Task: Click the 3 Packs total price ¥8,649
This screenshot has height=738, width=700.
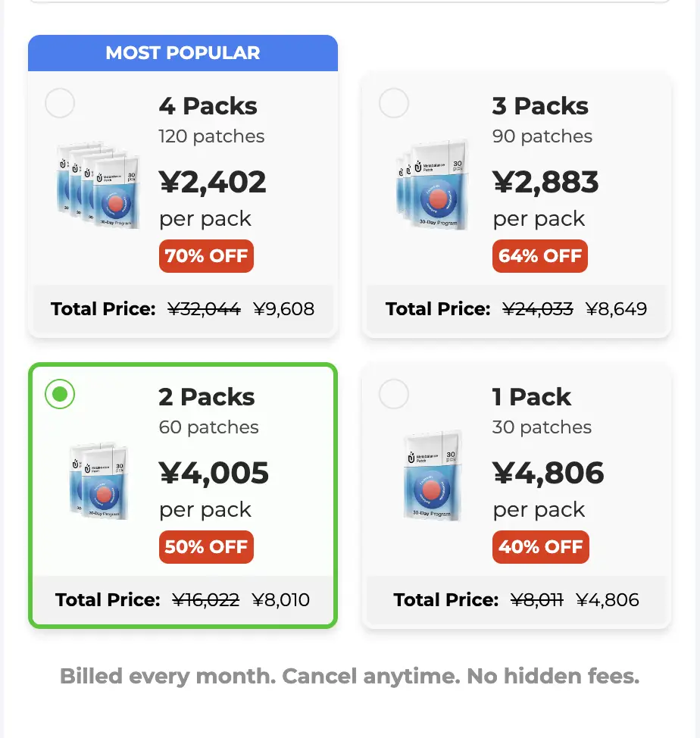Action: [616, 309]
